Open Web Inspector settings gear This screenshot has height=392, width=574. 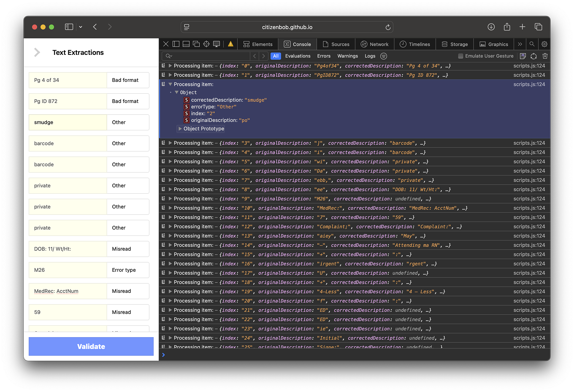(x=544, y=44)
